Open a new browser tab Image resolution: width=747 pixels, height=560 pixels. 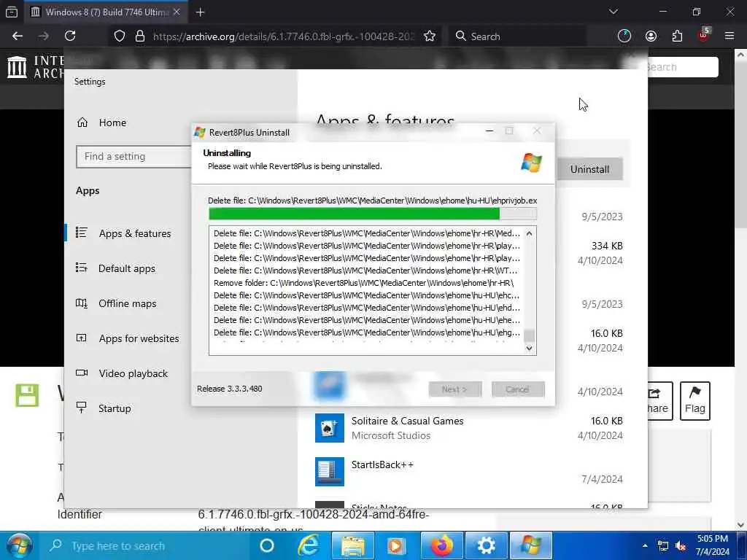(x=200, y=12)
